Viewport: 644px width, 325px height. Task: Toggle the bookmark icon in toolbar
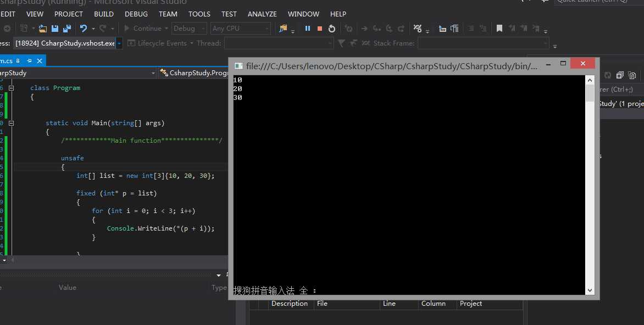coord(499,29)
